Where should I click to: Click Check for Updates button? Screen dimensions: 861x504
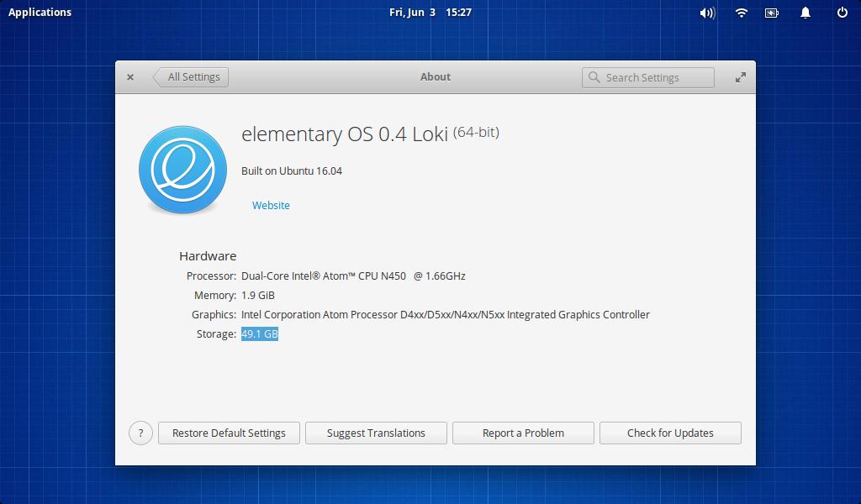coord(670,433)
